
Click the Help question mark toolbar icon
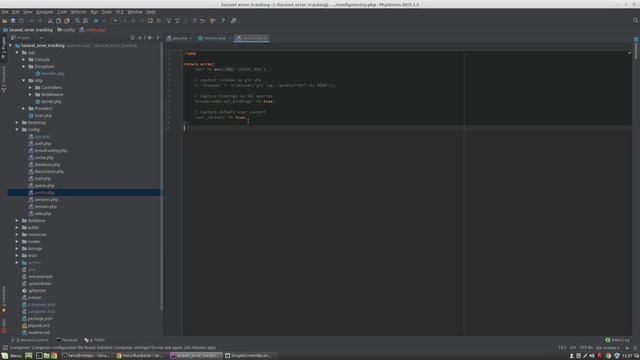[223, 20]
